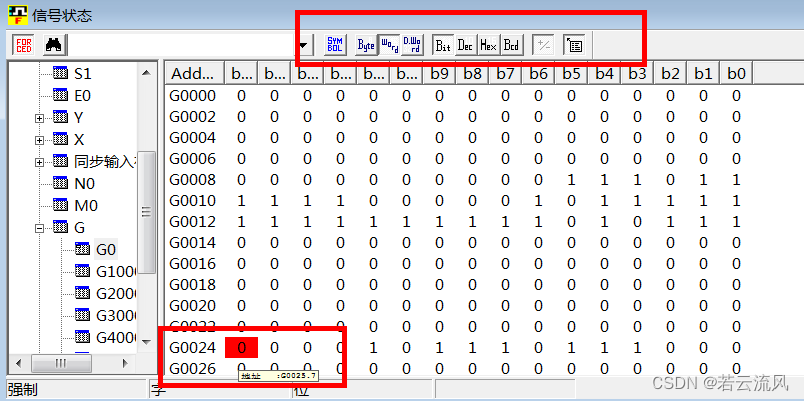
Task: Click the tree panel scroll-up arrow
Action: pos(147,73)
